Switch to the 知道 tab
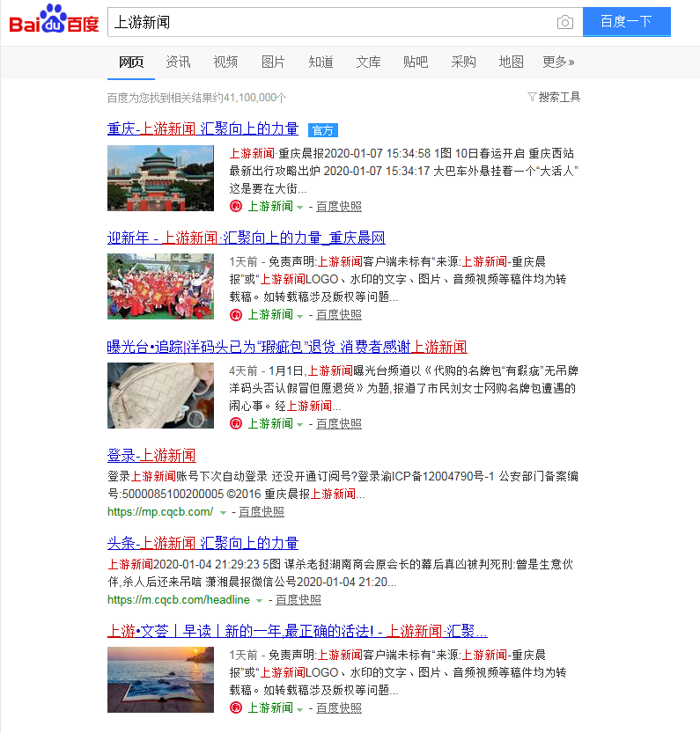 coord(321,62)
